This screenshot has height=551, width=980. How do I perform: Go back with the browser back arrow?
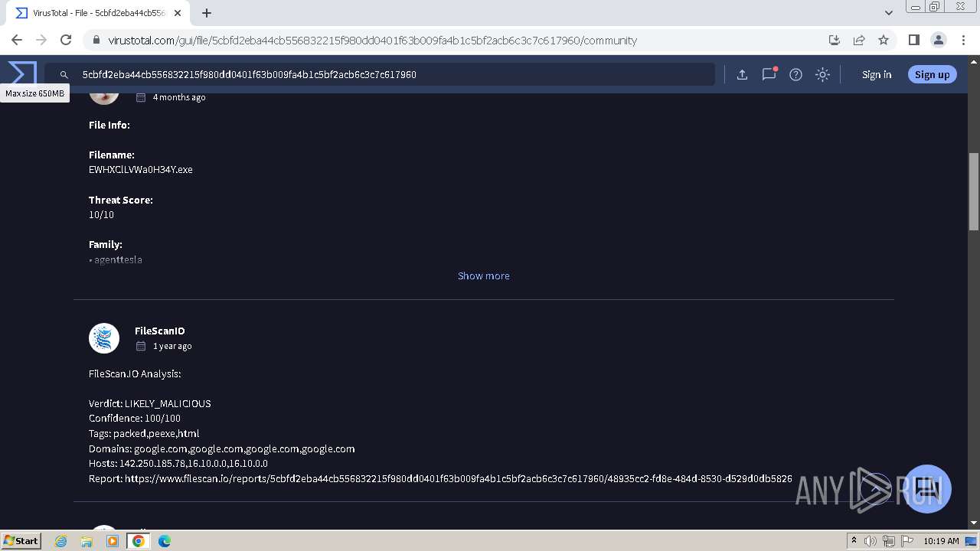[17, 40]
